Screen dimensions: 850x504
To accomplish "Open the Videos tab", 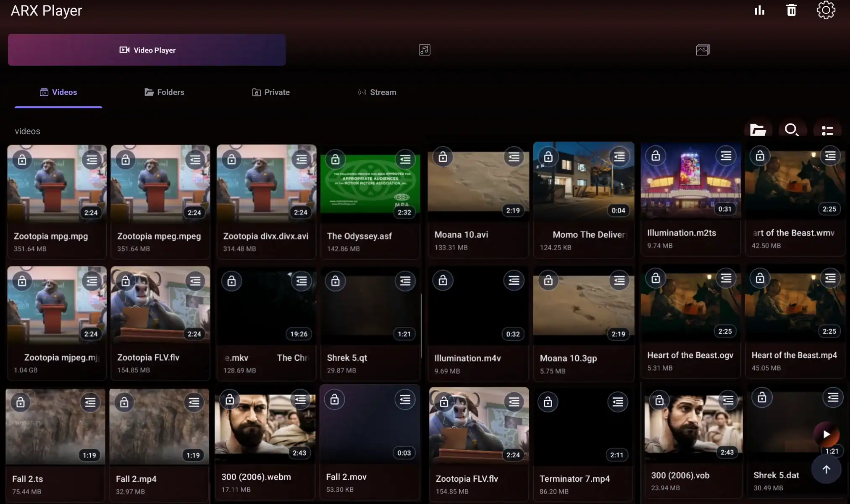I will point(58,92).
